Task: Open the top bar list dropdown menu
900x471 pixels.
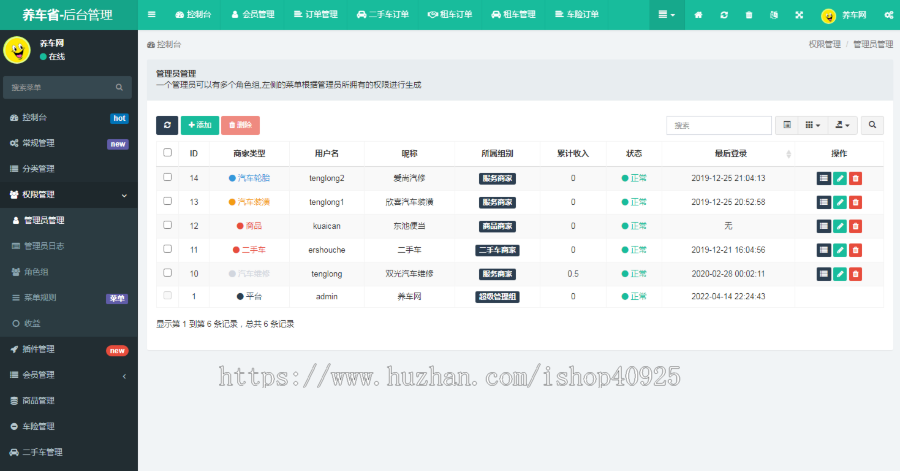Action: tap(666, 15)
